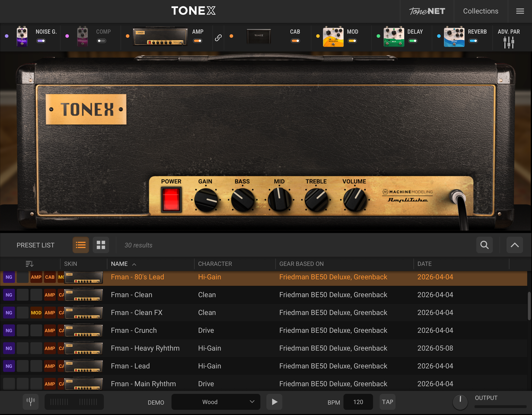
Task: Toggle the CAB on/off switch
Action: pos(295,41)
